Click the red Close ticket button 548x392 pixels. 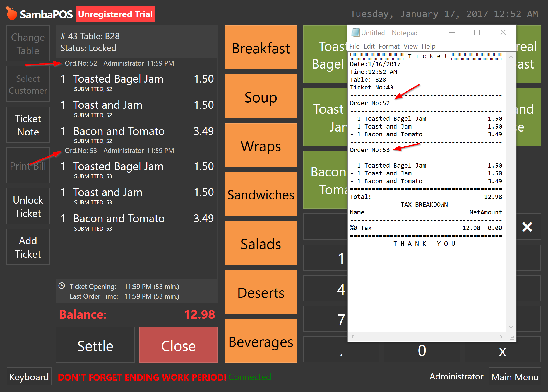point(178,345)
